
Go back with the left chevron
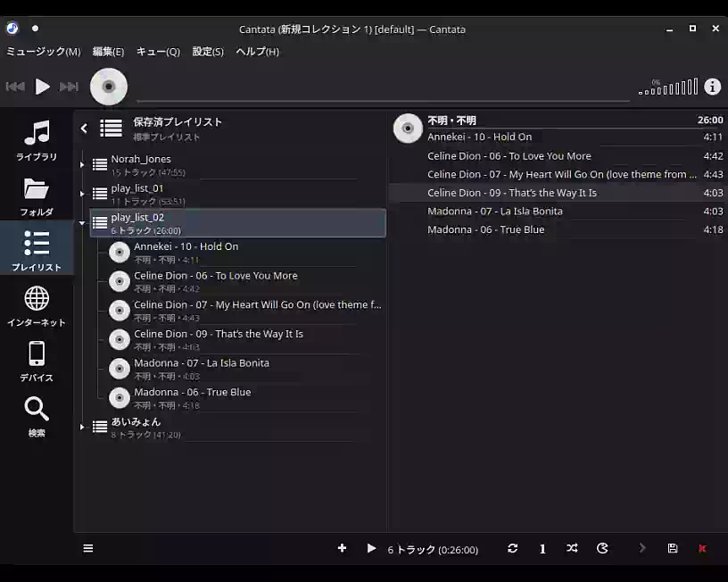coord(84,129)
